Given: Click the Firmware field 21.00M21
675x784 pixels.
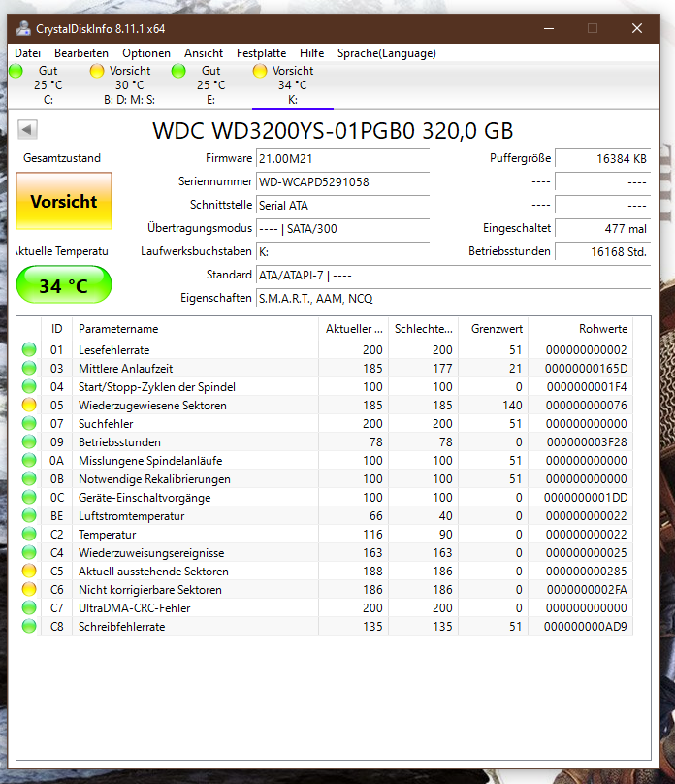Looking at the screenshot, I should 342,158.
